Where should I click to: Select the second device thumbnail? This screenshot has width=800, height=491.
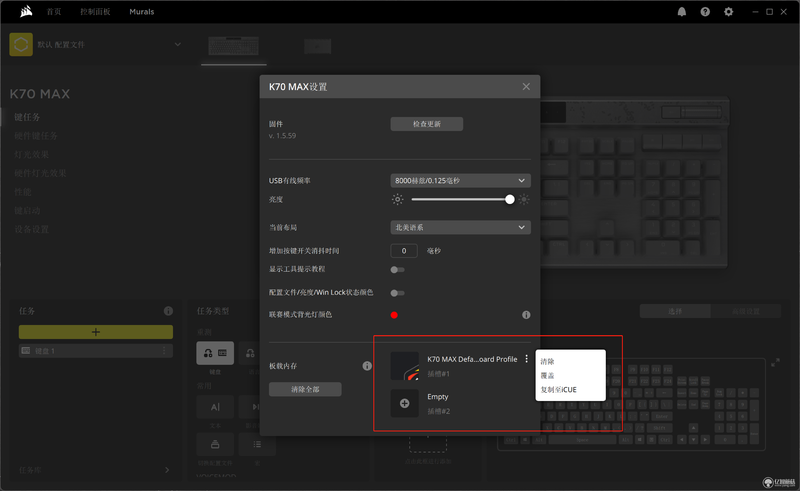point(317,46)
